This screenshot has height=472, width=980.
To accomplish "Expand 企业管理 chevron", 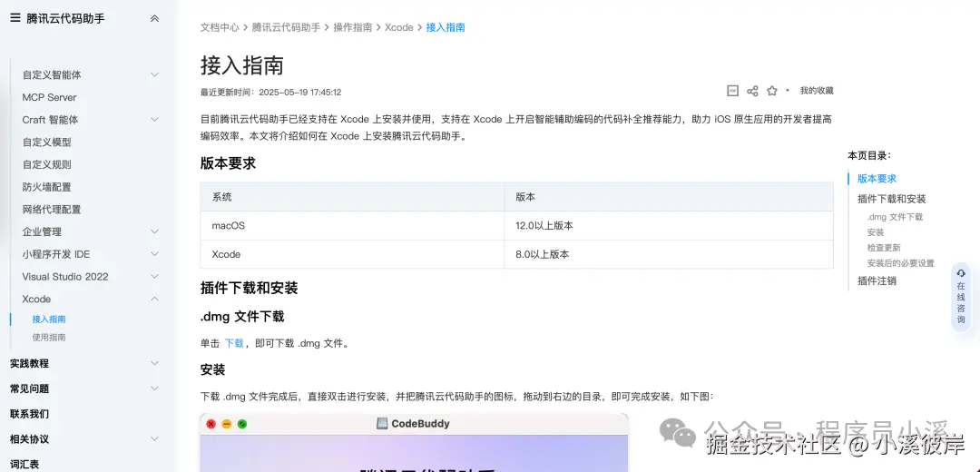I will [155, 232].
